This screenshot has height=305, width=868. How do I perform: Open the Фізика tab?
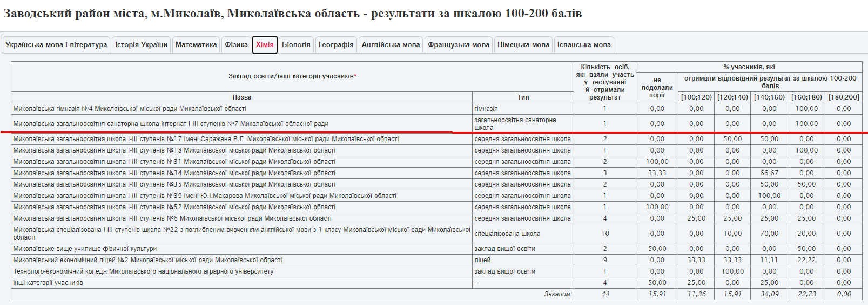[x=236, y=45]
